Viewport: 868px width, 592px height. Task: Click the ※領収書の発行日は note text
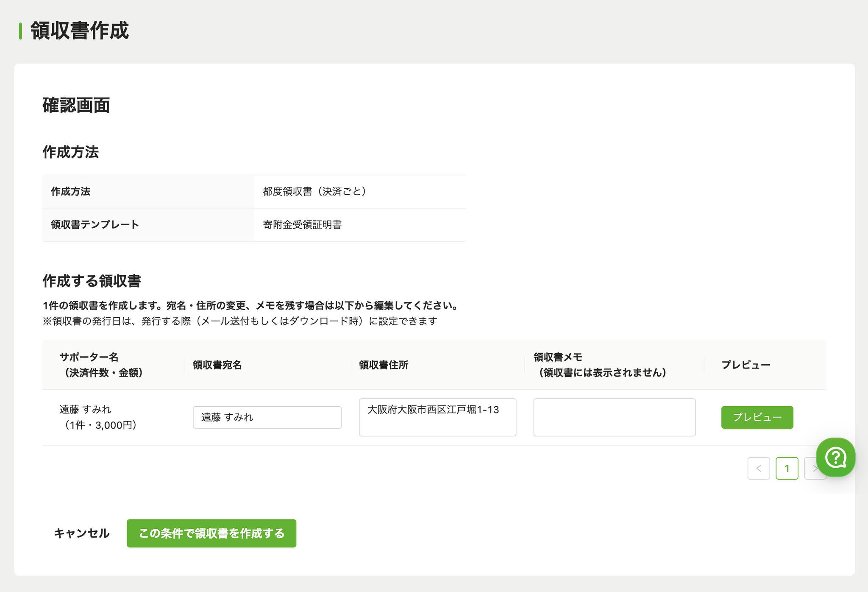240,321
